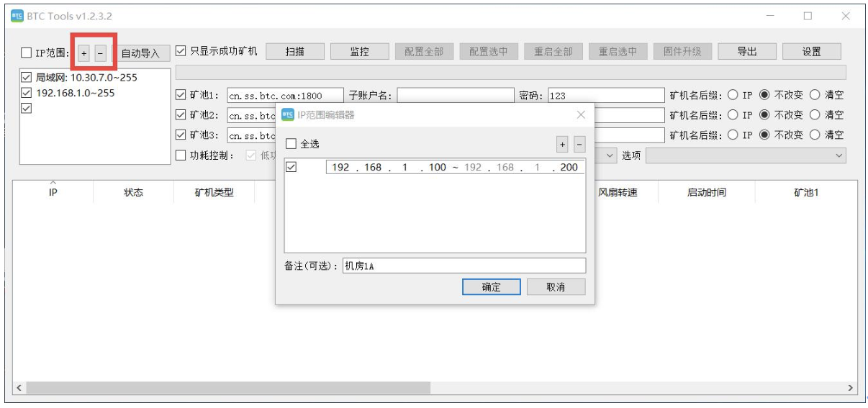Toggle the 矿池1 checkbox
The width and height of the screenshot is (868, 408).
[181, 95]
